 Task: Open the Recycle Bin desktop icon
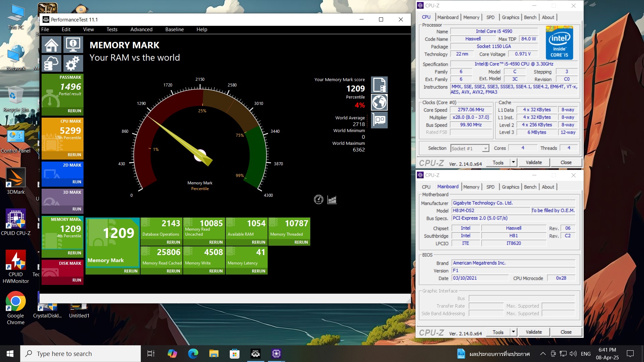coord(16,99)
